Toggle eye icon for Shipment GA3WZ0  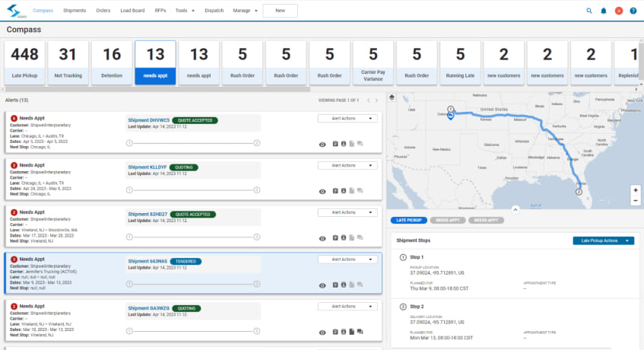point(322,332)
